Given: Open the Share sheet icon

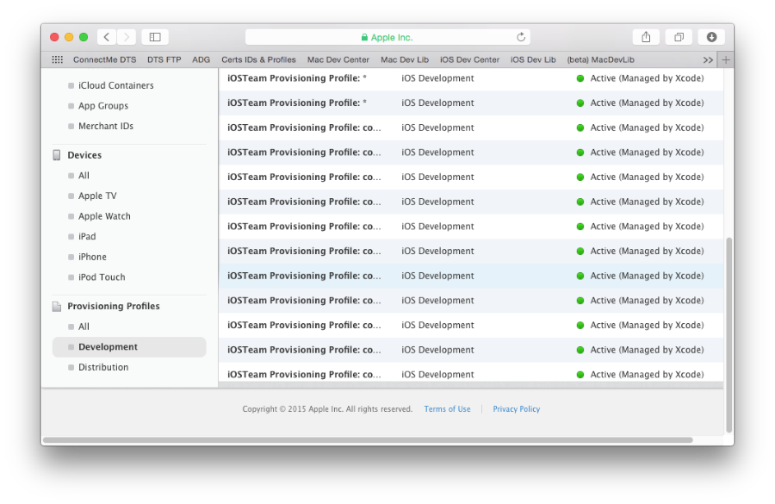Looking at the screenshot, I should click(646, 37).
